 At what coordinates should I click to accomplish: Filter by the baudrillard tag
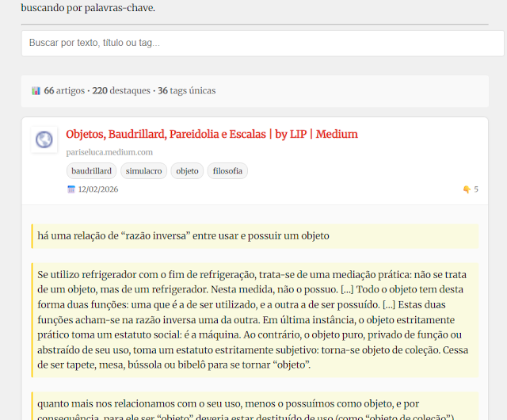tap(91, 170)
